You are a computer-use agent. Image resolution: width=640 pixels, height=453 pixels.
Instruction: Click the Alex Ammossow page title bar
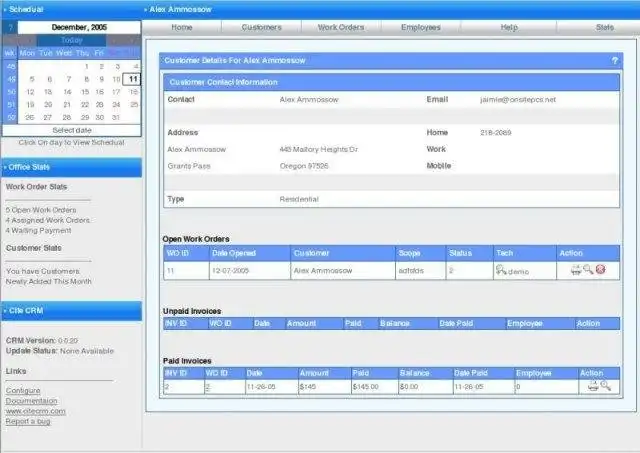(x=391, y=9)
